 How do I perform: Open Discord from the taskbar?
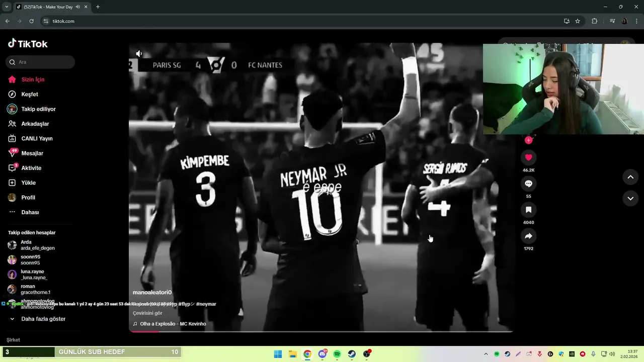[323, 354]
